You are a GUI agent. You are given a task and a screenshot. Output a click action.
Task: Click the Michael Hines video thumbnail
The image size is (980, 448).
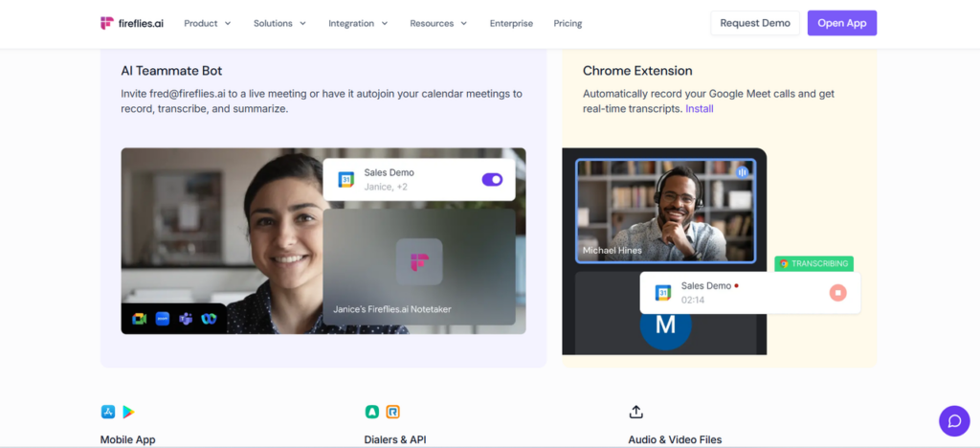point(666,211)
